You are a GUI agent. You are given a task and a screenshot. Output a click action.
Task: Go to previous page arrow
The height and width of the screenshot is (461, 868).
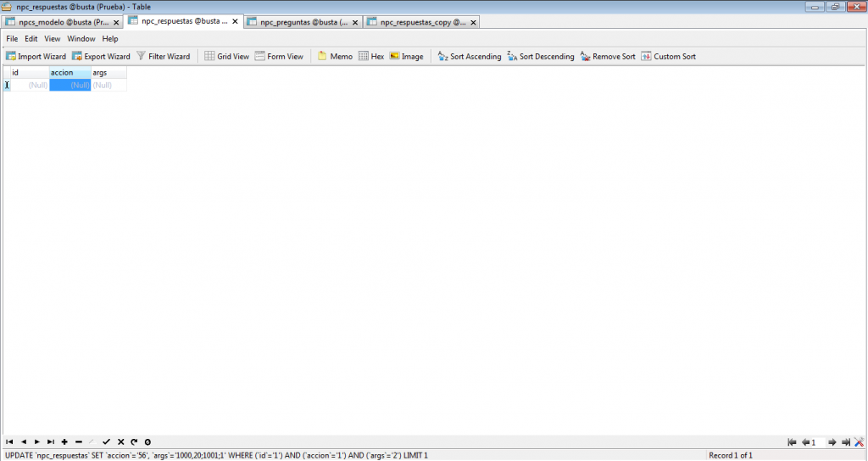(805, 442)
